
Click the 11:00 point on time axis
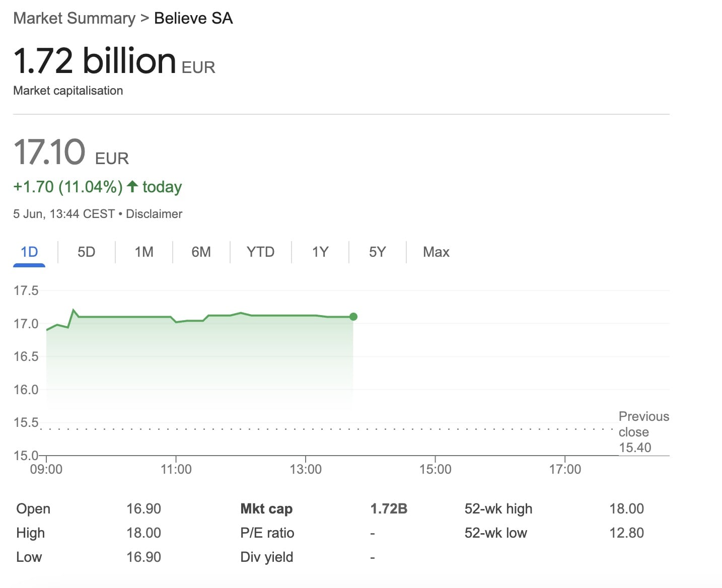pyautogui.click(x=176, y=469)
